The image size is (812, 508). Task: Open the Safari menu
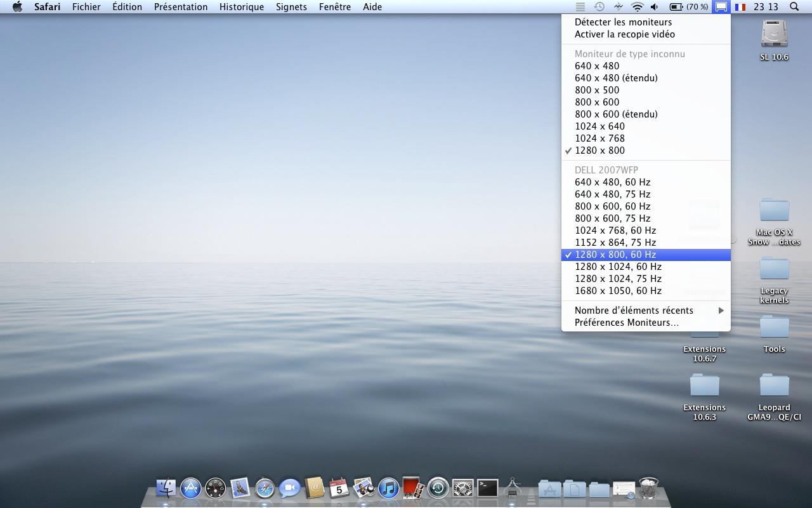pos(48,7)
